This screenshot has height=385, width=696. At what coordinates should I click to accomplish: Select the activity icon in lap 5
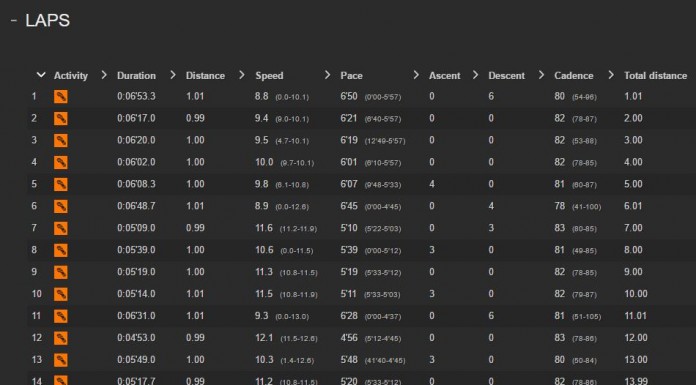(x=61, y=184)
